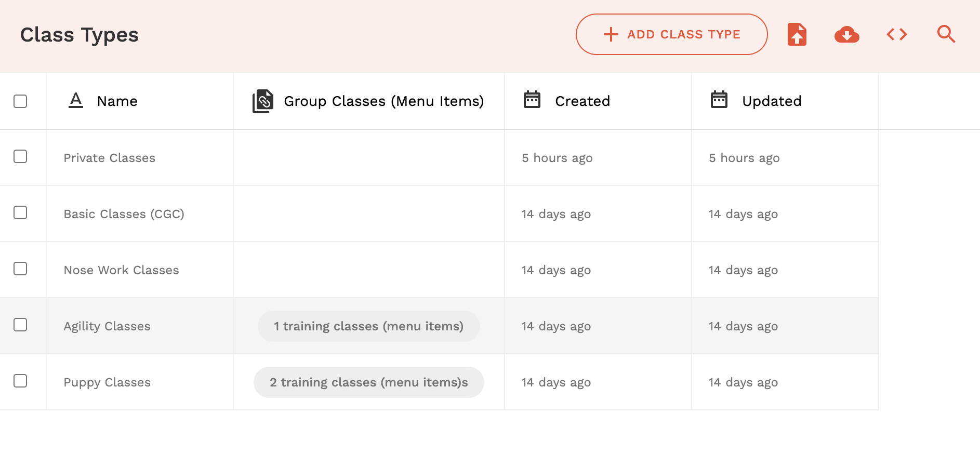Select the Nose Work Classes checkbox

pyautogui.click(x=20, y=269)
